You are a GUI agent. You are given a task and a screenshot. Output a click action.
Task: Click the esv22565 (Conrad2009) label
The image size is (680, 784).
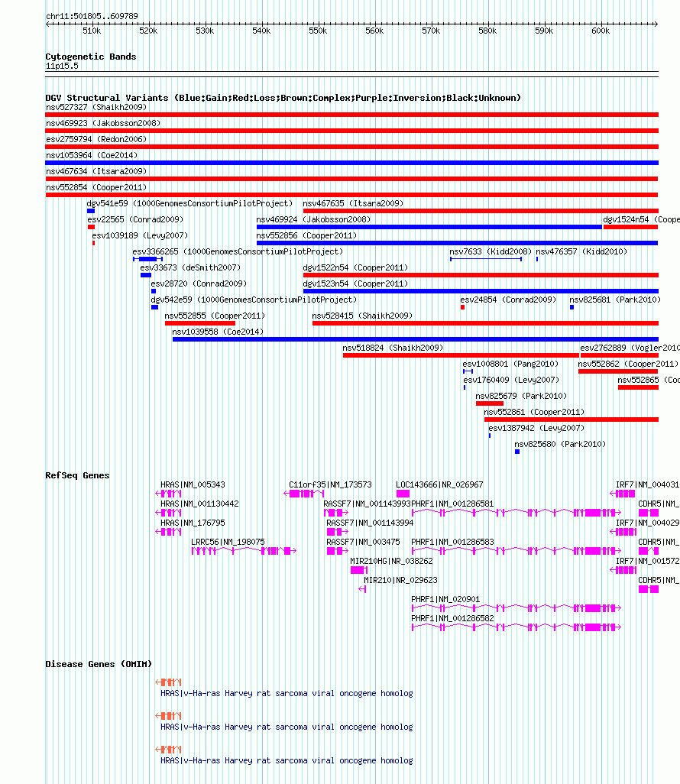click(135, 219)
